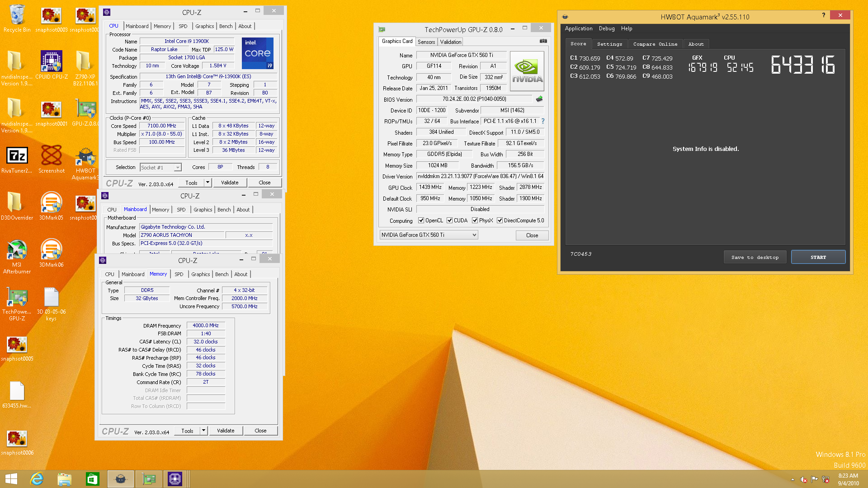Click the Intel Core i9 logo in CPU-Z
This screenshot has height=488, width=868.
[257, 53]
